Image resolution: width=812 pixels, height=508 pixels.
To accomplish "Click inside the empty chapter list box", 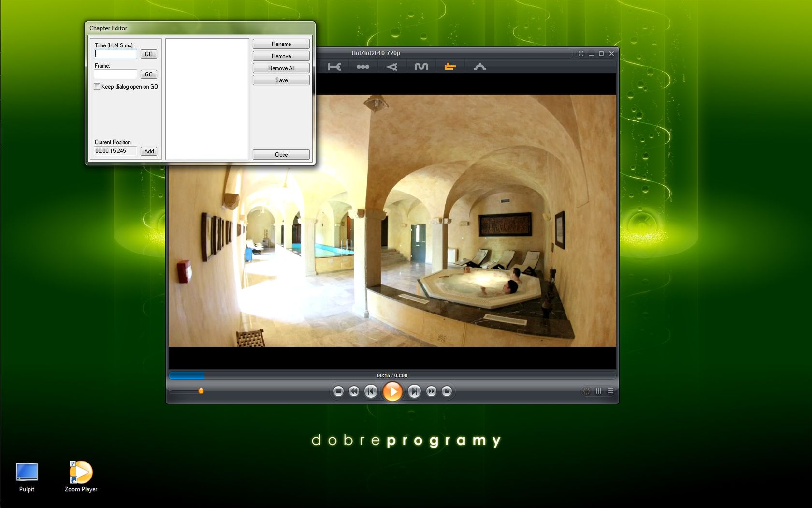I will [x=207, y=99].
